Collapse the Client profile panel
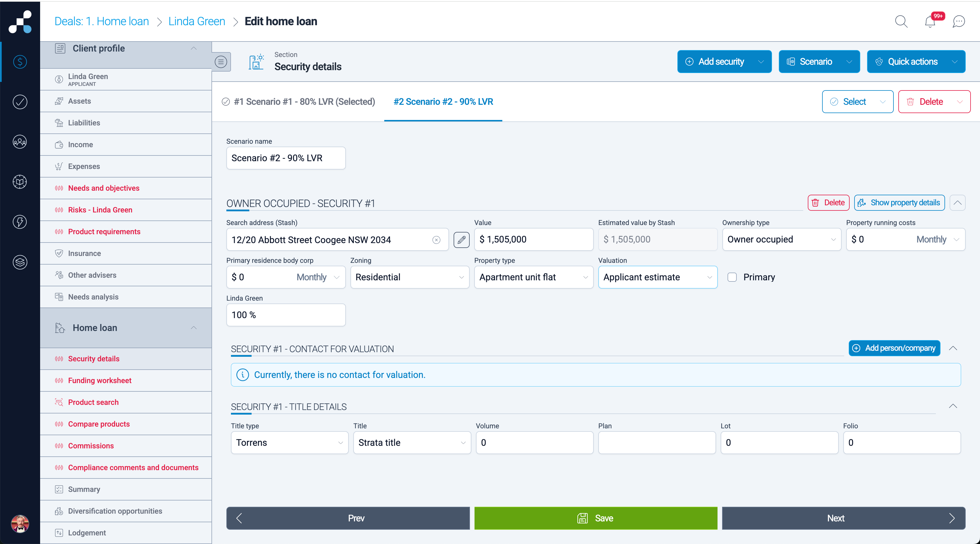 coord(194,48)
